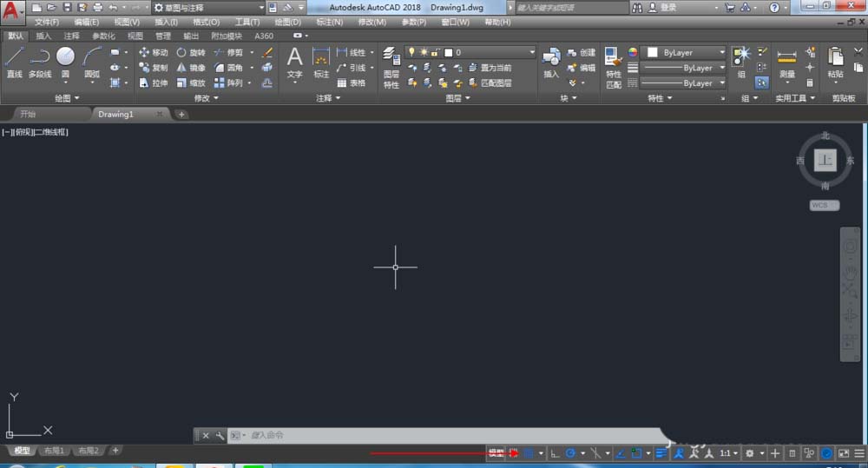This screenshot has height=468, width=868.
Task: Switch to the 开始 file tab
Action: [x=28, y=114]
